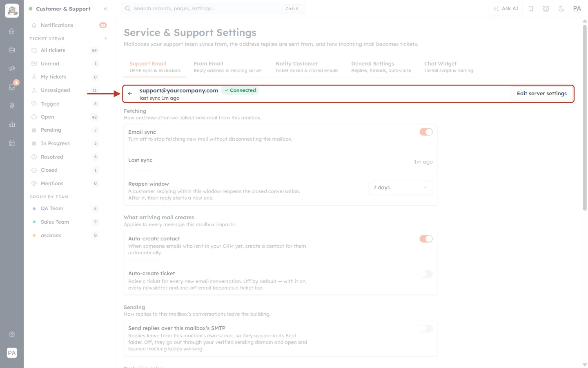Focus the Search records input field
Image resolution: width=588 pixels, height=368 pixels.
point(213,9)
